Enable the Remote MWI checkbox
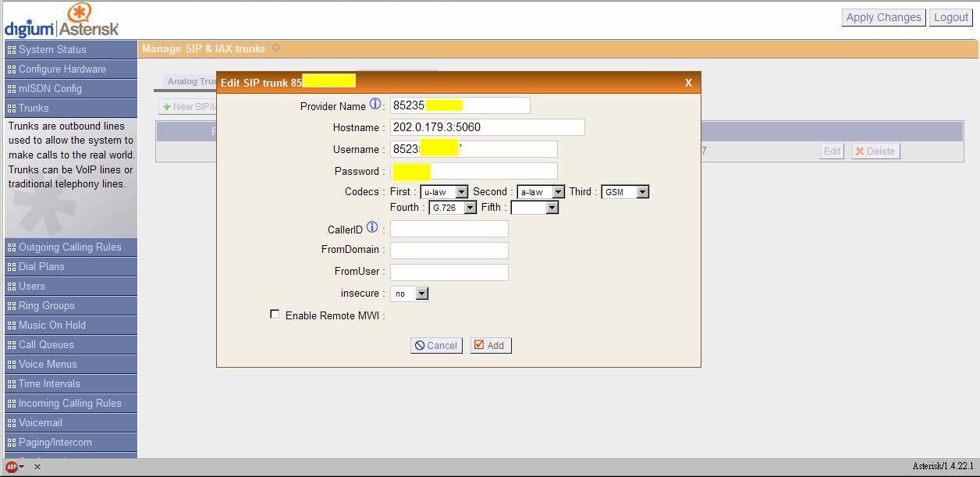The image size is (980, 477). point(275,314)
